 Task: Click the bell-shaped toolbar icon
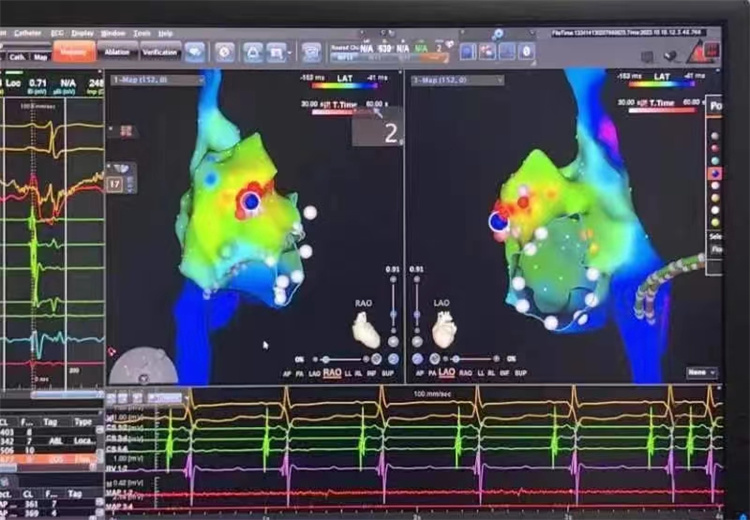253,52
